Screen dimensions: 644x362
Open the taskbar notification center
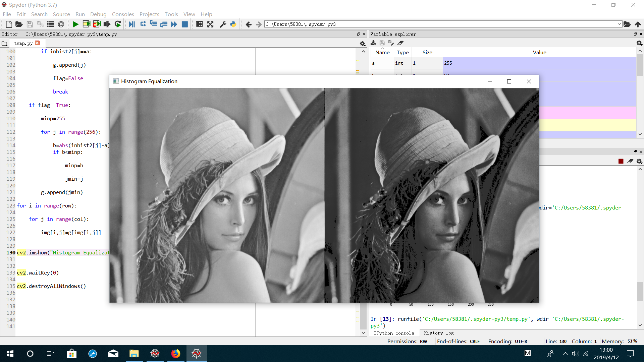click(x=630, y=354)
